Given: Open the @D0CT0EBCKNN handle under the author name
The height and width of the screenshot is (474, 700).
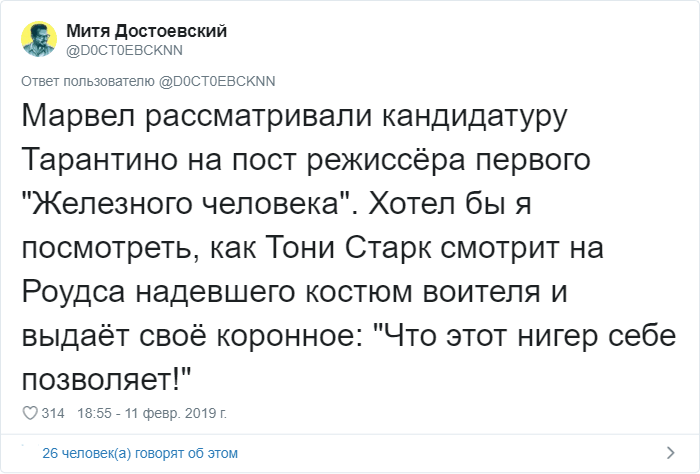Looking at the screenshot, I should coord(125,50).
